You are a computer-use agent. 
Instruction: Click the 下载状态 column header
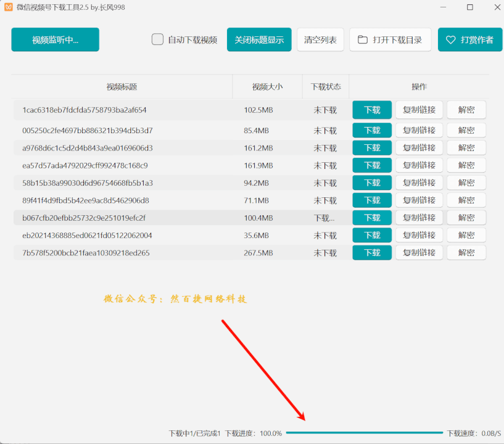(325, 87)
